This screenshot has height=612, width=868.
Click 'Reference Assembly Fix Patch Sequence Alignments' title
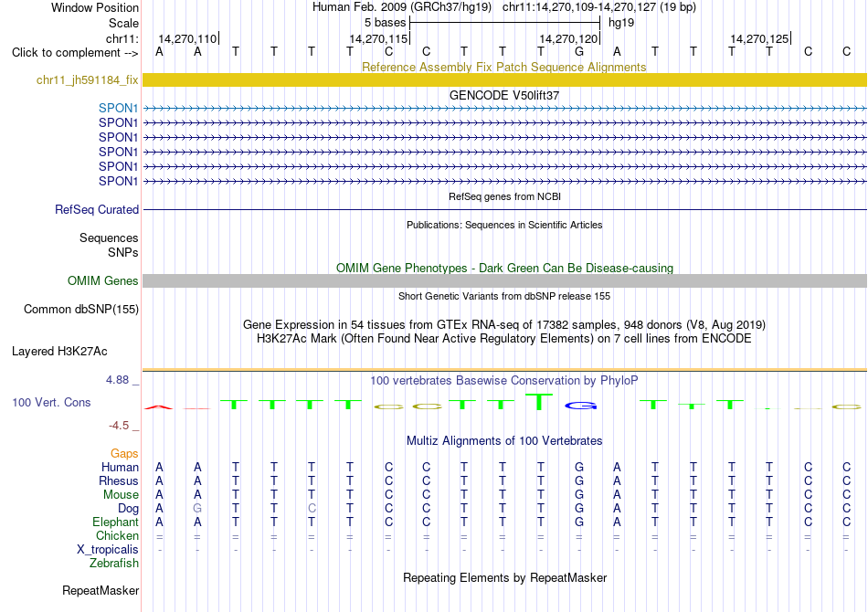click(504, 67)
